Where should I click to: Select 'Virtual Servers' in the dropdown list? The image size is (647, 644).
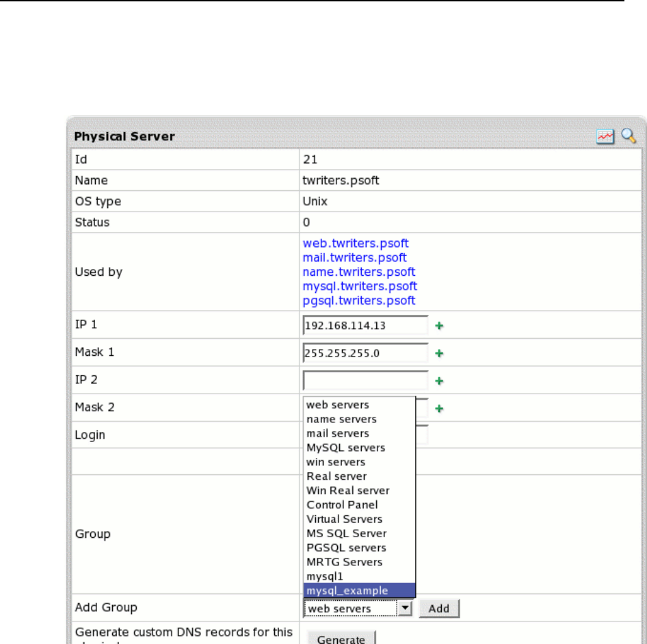[x=359, y=519]
